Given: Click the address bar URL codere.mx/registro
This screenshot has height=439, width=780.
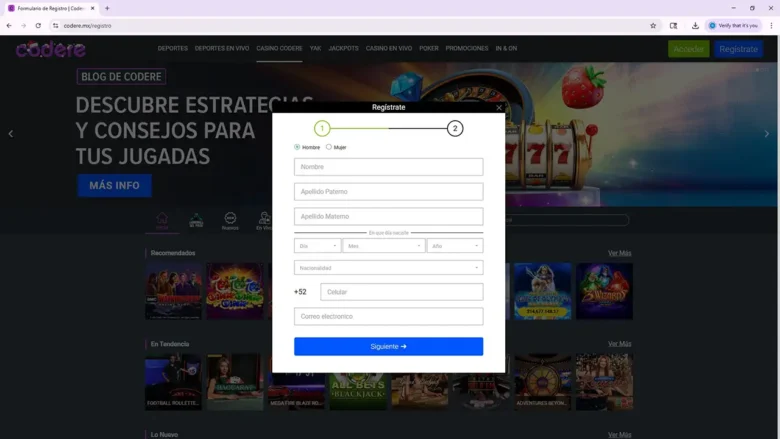Looking at the screenshot, I should pyautogui.click(x=88, y=26).
